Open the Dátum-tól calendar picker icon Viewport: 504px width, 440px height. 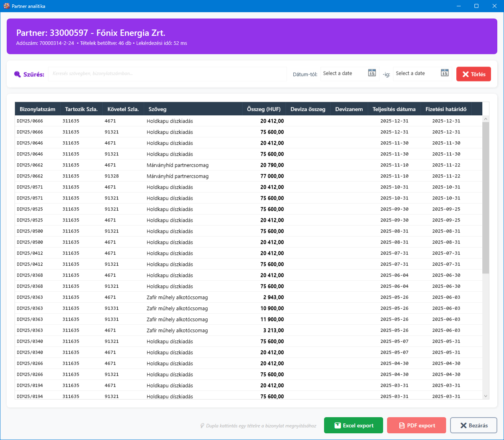click(372, 73)
